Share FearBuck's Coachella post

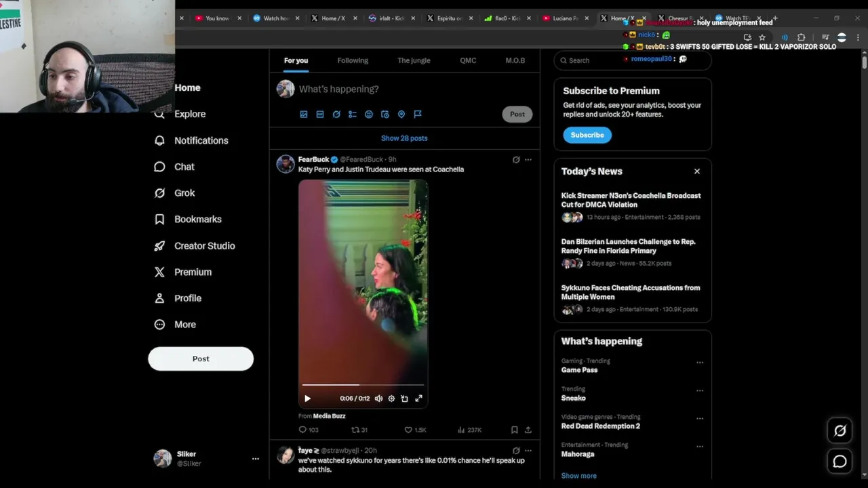click(528, 430)
